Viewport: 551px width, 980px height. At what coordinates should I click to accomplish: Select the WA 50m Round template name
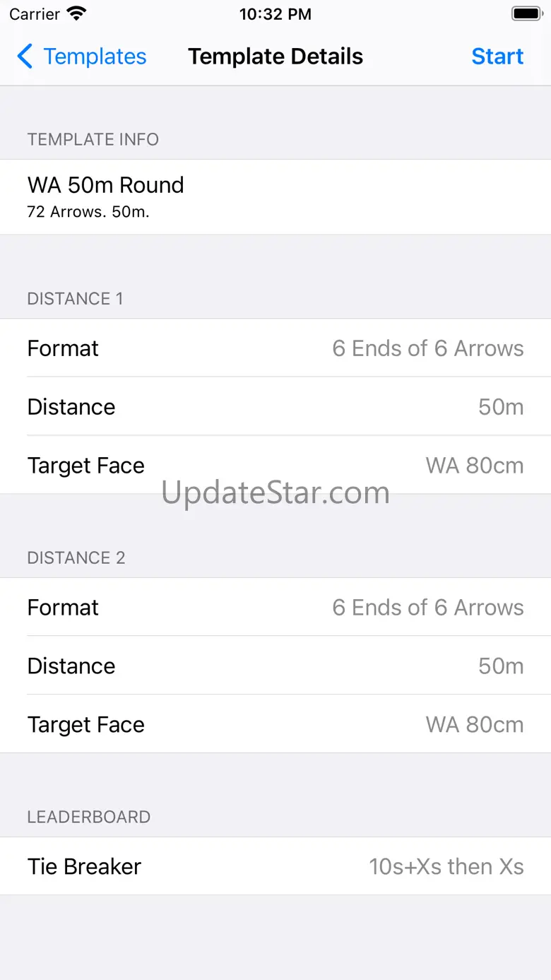[106, 185]
